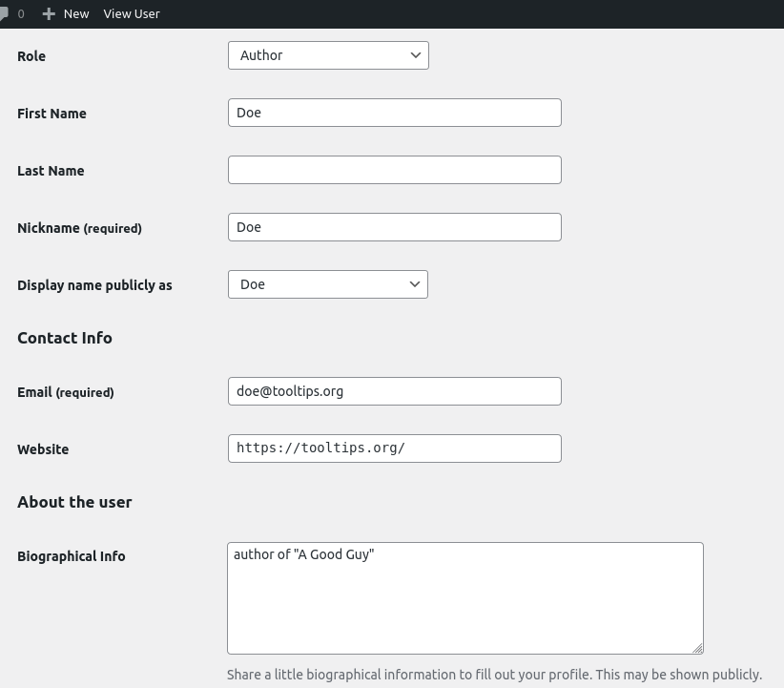Click New in the admin toolbar
Image resolution: width=784 pixels, height=688 pixels.
(75, 13)
